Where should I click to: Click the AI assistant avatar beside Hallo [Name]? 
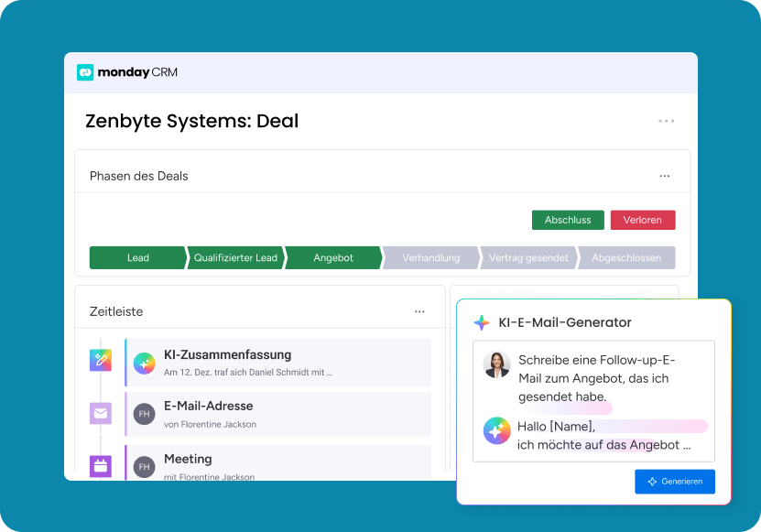[496, 430]
